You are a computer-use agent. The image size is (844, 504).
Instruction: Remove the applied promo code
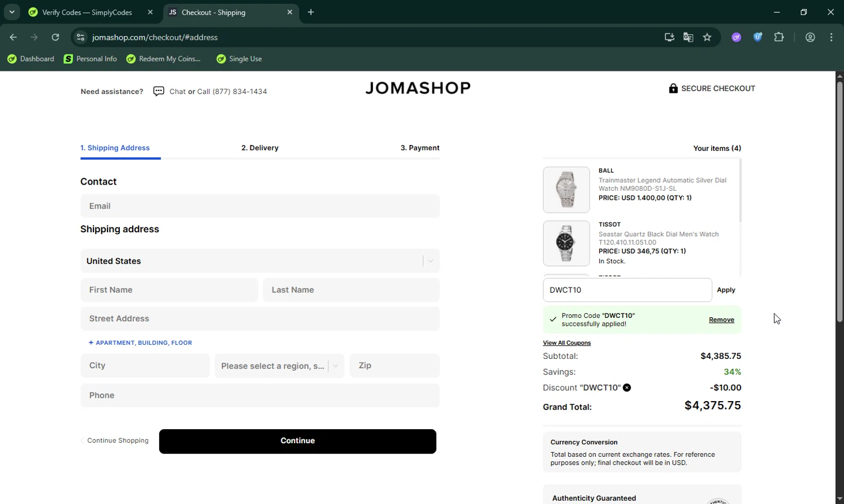pos(721,319)
